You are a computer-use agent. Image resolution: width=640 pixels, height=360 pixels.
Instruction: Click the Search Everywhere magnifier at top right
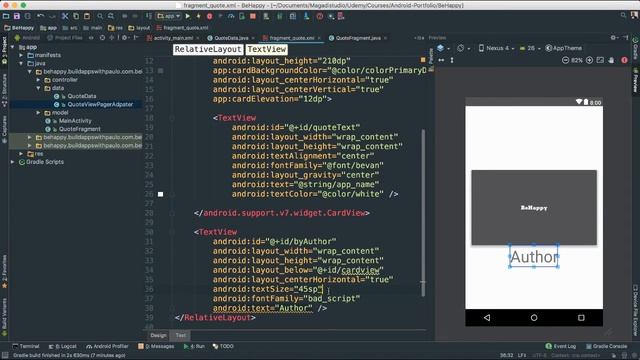(x=623, y=15)
